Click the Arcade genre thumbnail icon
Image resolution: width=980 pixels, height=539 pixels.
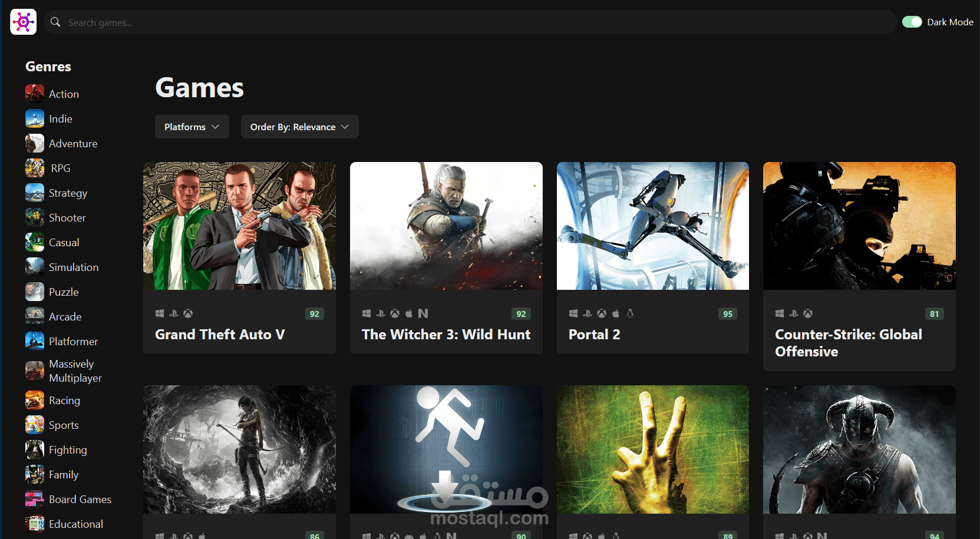coord(35,316)
